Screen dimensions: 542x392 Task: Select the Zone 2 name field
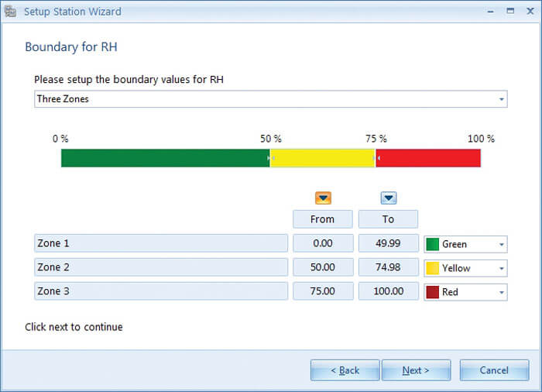161,267
